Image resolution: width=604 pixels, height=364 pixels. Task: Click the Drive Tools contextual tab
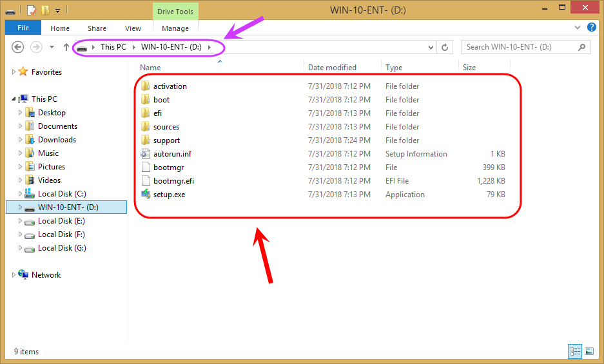175,12
